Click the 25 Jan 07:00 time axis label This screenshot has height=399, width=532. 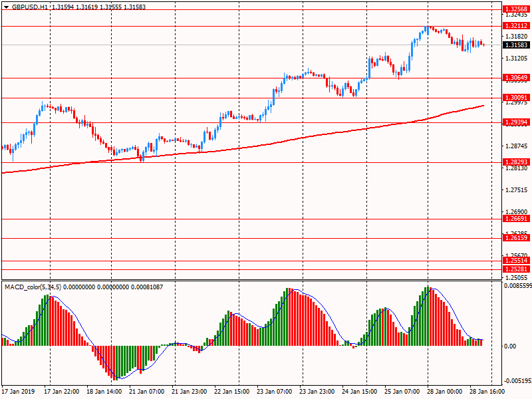[402, 391]
